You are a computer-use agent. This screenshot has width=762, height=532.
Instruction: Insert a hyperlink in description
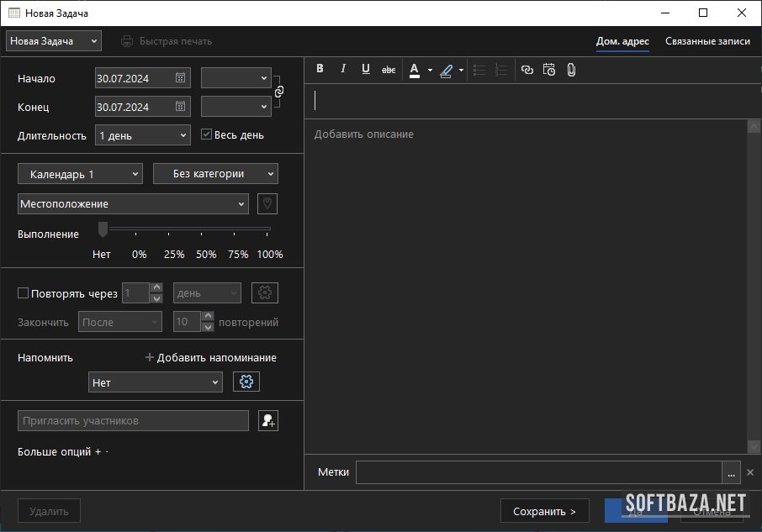527,70
